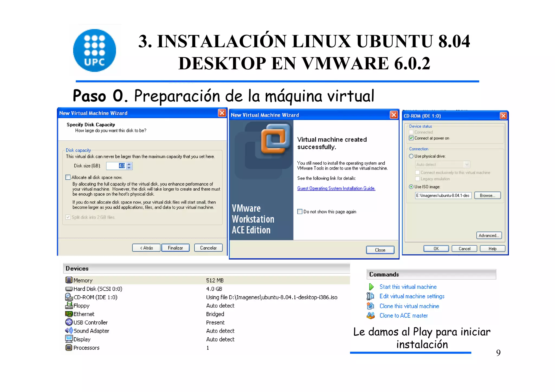Viewport: 555px width, 392px height.
Task: Click Close in the wizard
Action: 380,250
